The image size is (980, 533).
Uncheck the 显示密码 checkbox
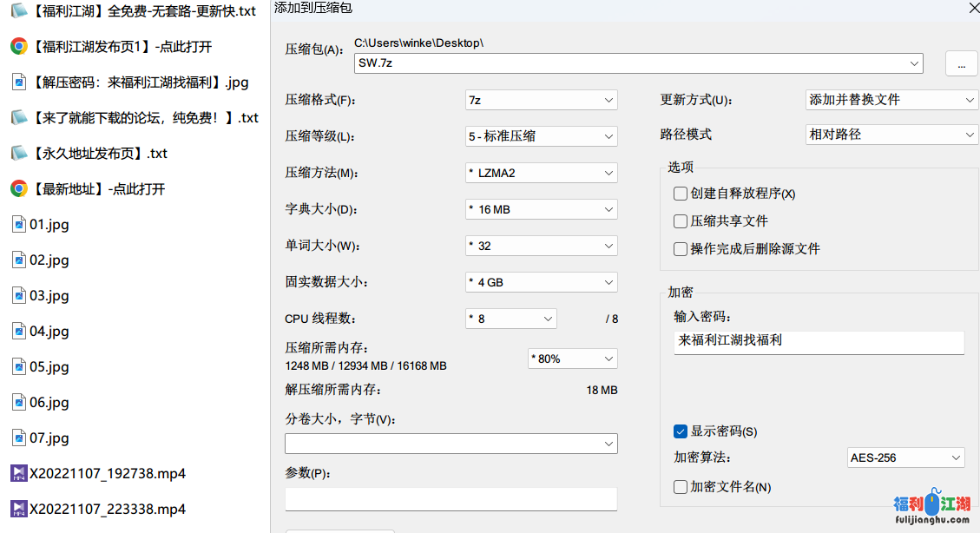pyautogui.click(x=681, y=431)
